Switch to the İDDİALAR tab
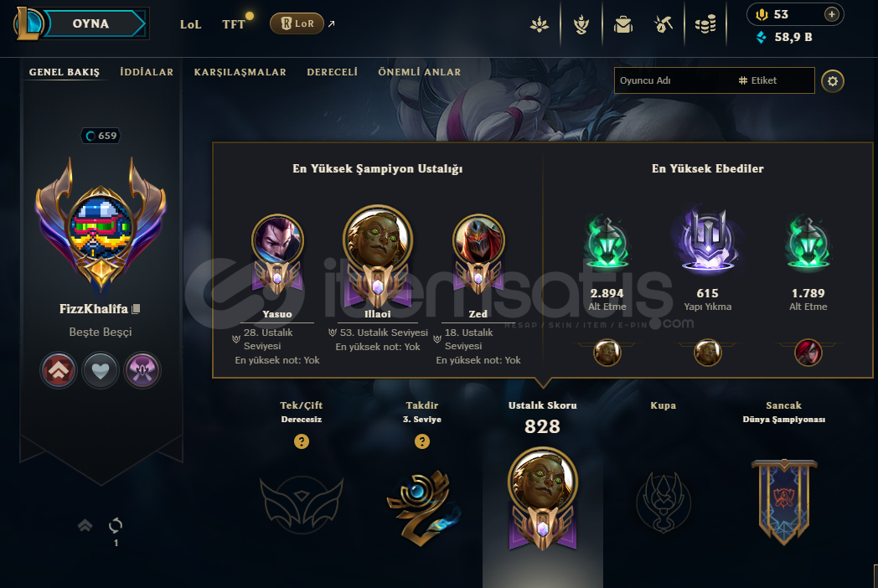The width and height of the screenshot is (878, 588). coord(147,72)
